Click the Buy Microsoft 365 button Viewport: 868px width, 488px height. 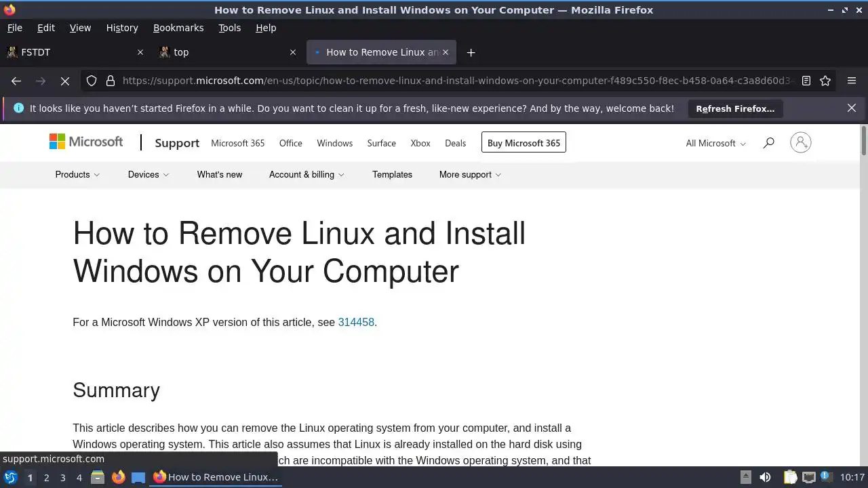(524, 143)
